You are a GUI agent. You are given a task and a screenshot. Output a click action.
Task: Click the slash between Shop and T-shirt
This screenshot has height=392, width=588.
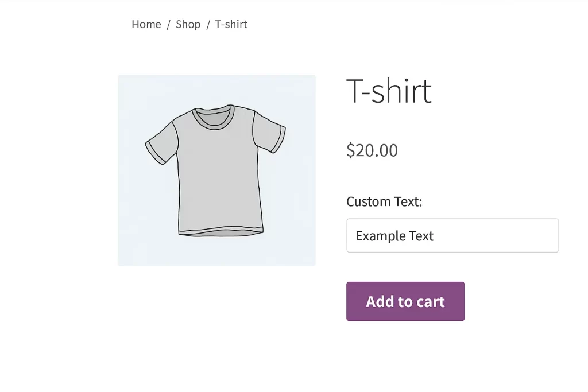208,24
